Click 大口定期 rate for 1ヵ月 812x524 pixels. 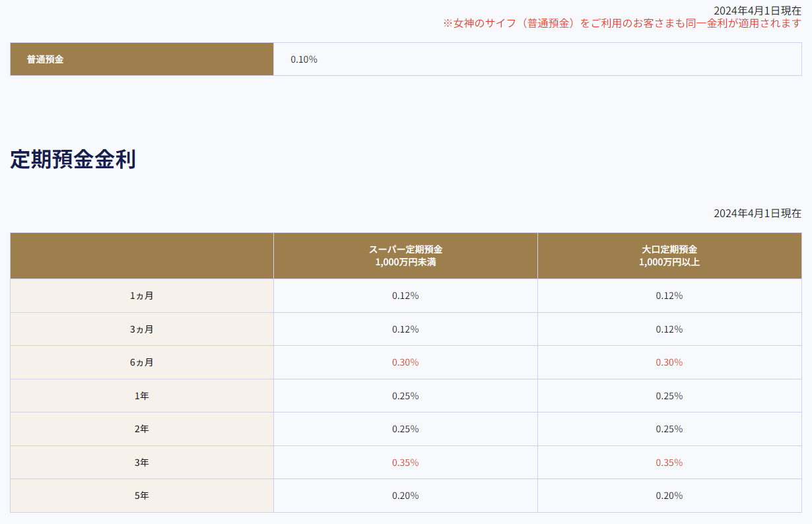click(x=669, y=296)
